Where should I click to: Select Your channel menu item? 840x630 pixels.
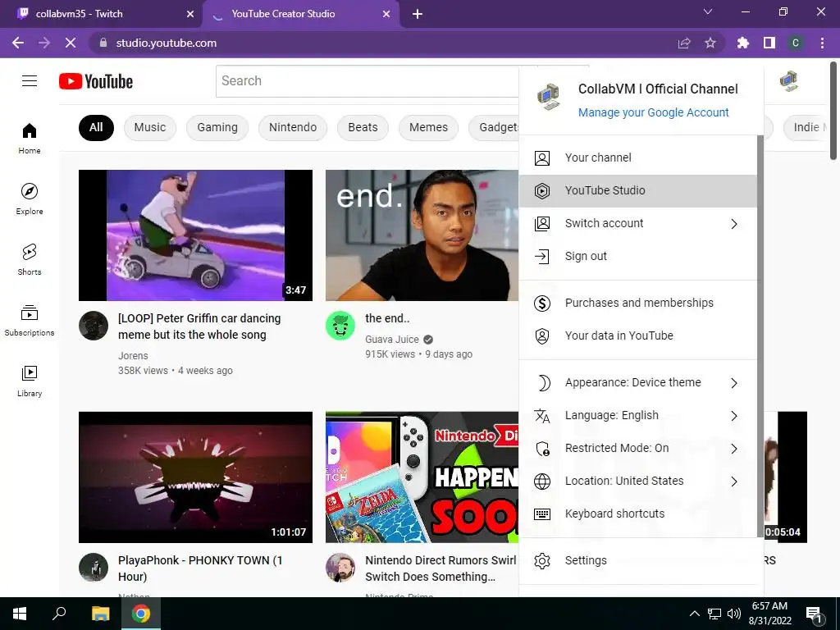[x=637, y=158]
